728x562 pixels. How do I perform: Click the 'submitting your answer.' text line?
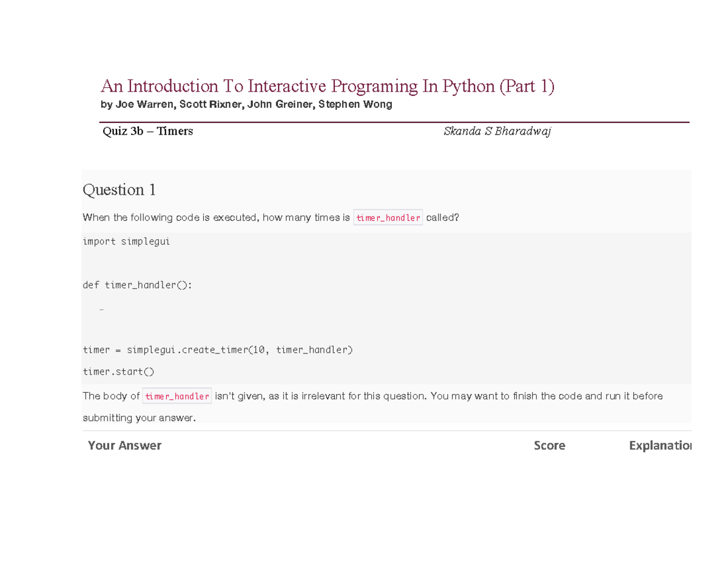(140, 418)
